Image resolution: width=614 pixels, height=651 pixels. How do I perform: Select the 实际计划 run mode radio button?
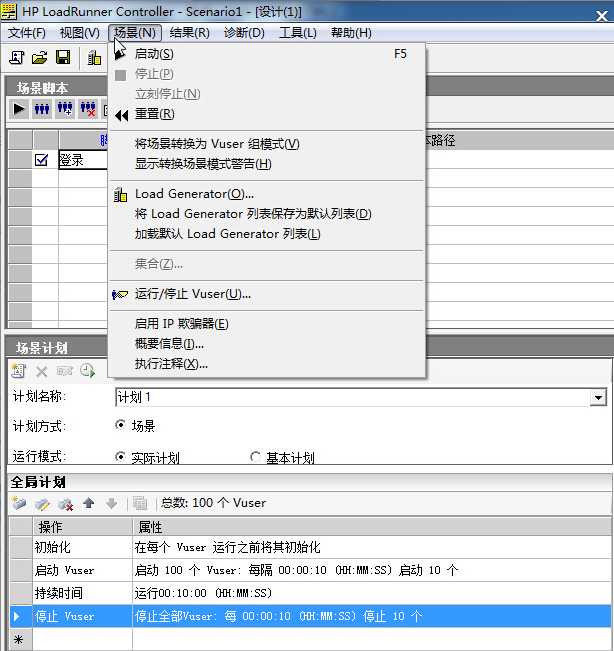click(x=120, y=457)
